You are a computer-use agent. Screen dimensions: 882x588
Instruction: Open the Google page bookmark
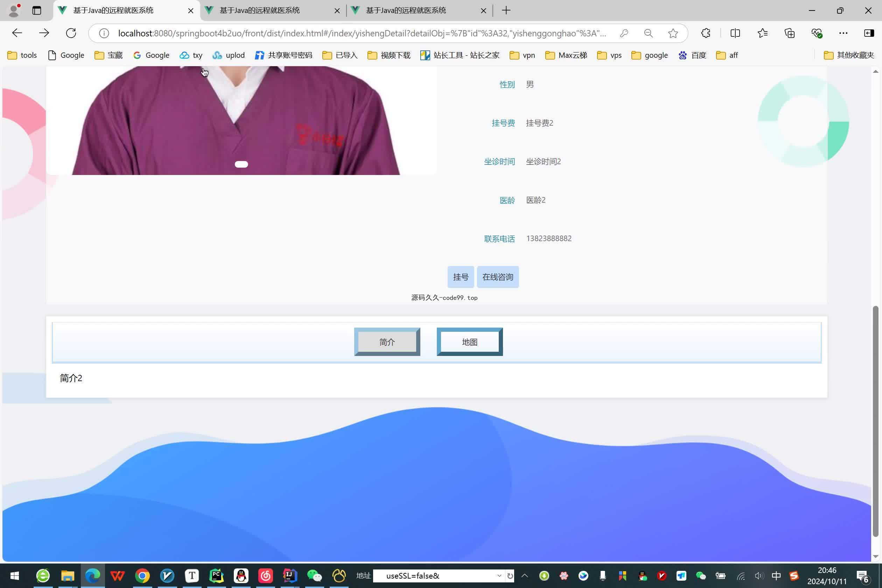tap(66, 55)
